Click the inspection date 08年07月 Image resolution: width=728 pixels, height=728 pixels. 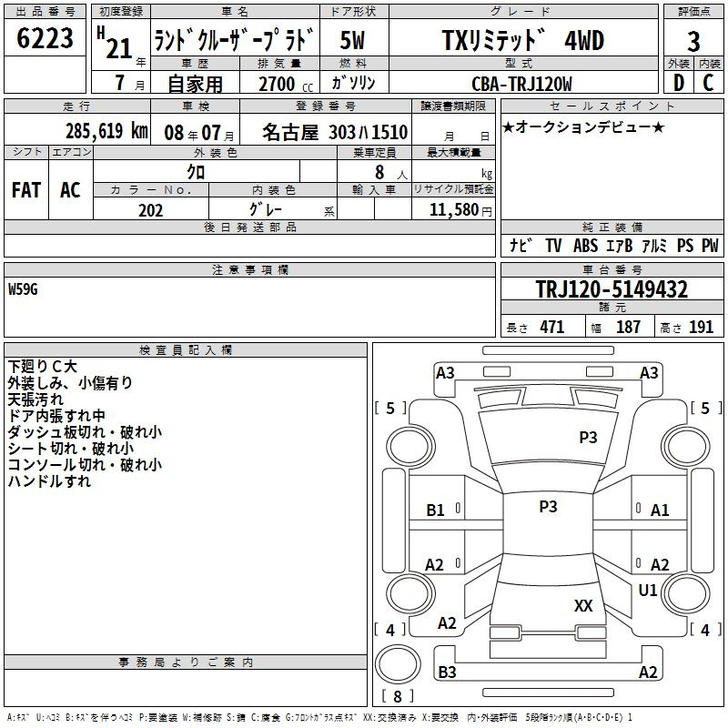[x=199, y=133]
